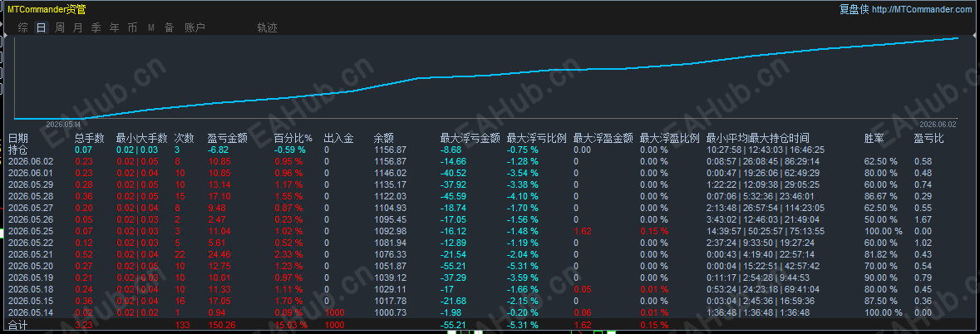
Task: Select the 2026.05.15 date row
Action: tap(490, 300)
